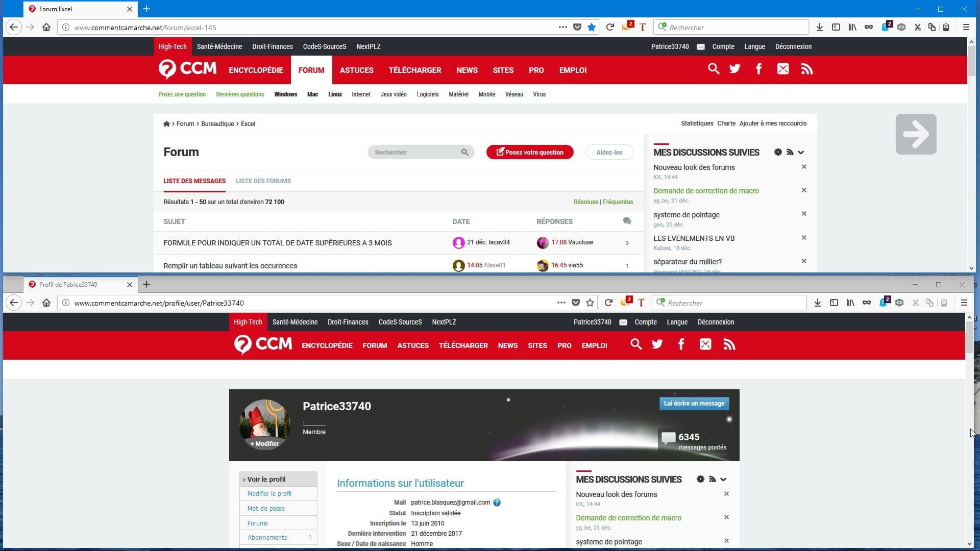Open new tab in Forum Excel window
Image resolution: width=980 pixels, height=551 pixels.
coord(146,9)
